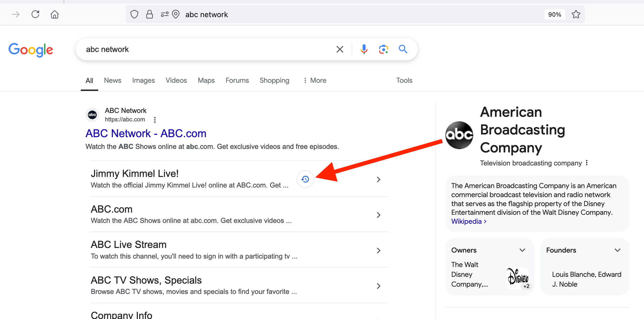The image size is (644, 319).
Task: Open Google Lens image search icon
Action: (383, 49)
